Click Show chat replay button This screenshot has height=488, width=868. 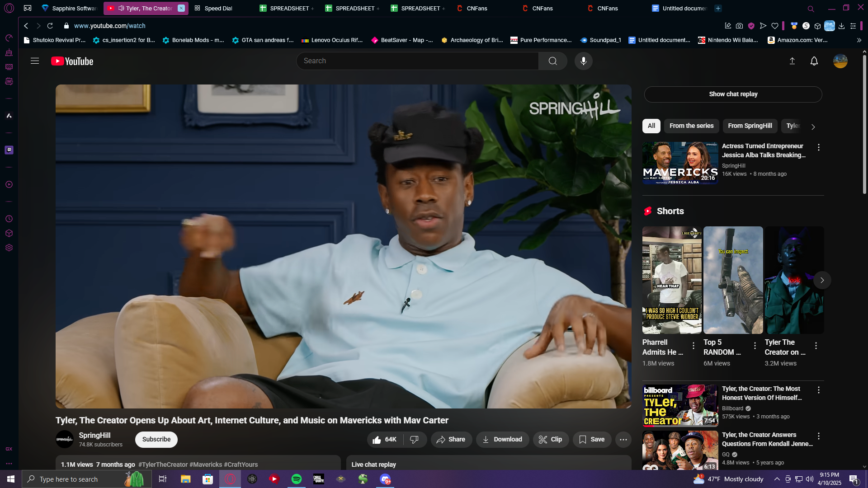point(733,94)
